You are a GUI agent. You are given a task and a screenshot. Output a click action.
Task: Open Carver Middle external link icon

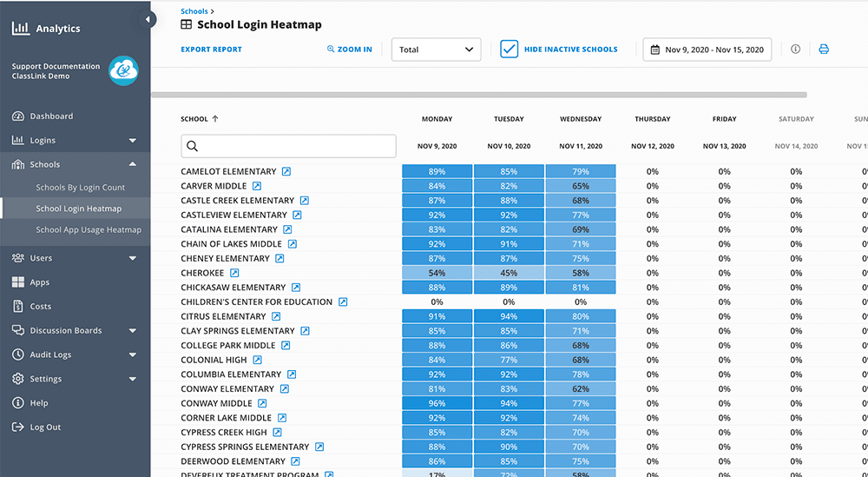point(257,186)
